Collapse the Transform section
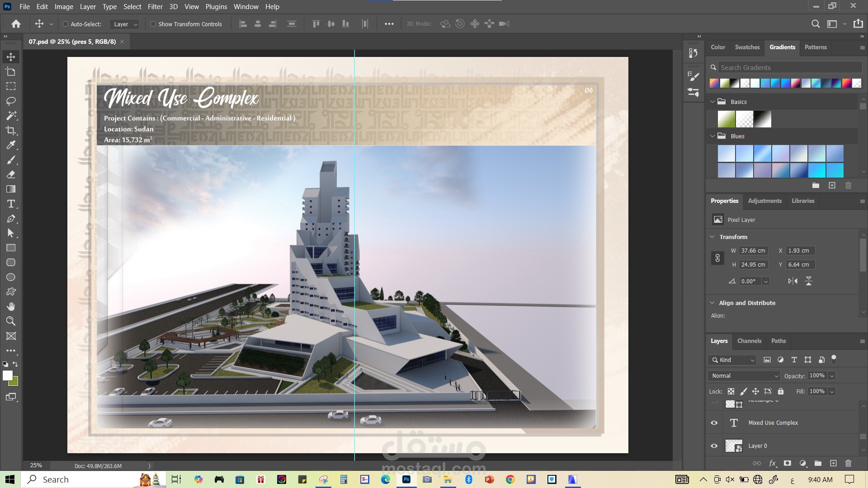This screenshot has height=488, width=868. [712, 237]
